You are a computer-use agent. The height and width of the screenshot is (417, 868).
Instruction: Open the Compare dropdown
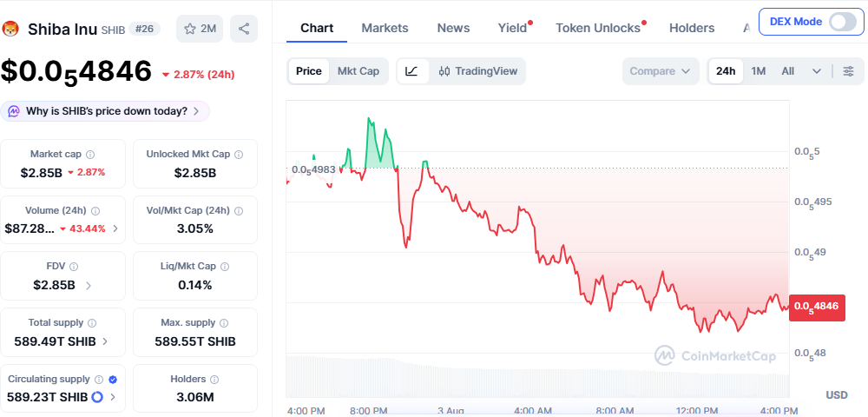coord(660,71)
